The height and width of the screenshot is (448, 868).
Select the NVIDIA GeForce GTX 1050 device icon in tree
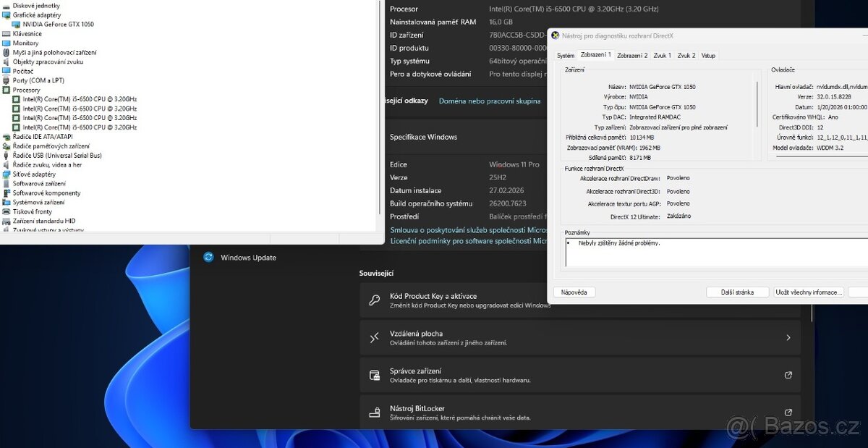(17, 25)
